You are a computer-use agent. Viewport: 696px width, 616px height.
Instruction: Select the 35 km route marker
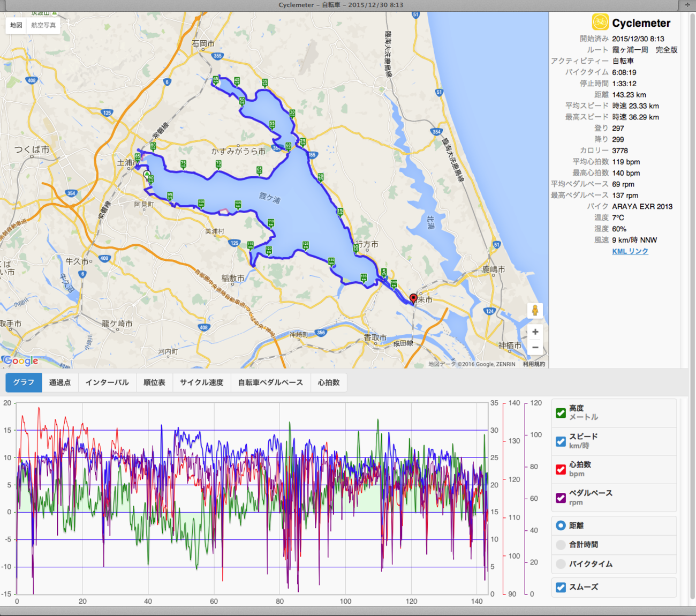(264, 83)
